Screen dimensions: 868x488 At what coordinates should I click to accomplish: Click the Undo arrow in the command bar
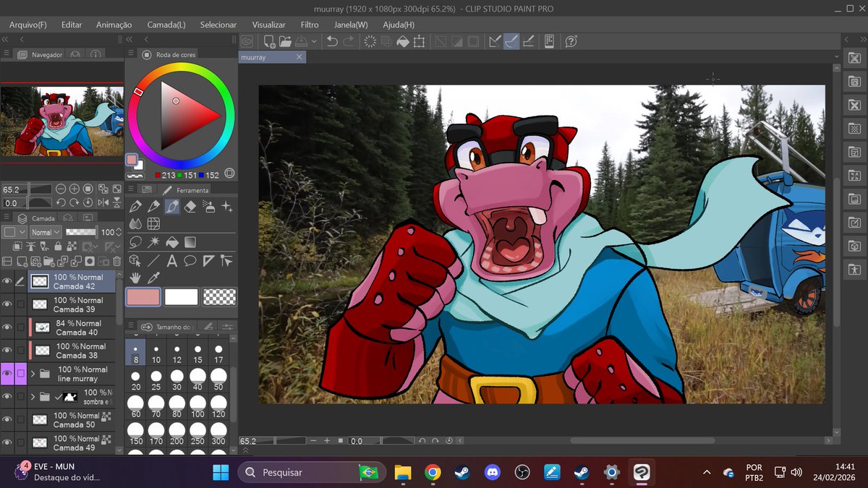pos(332,41)
